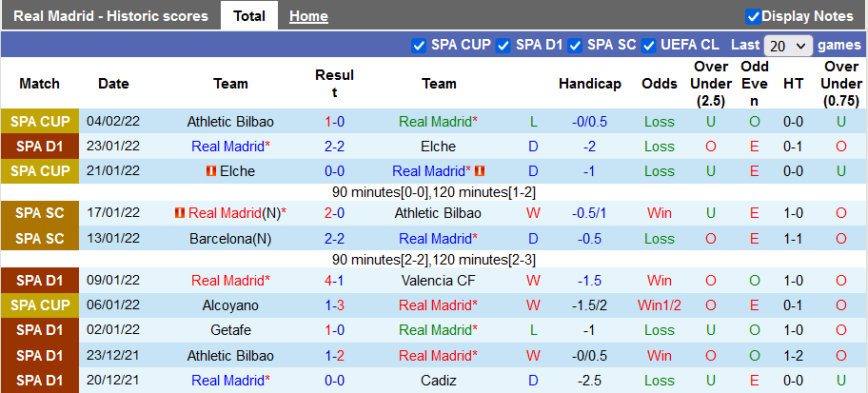
Task: Click the Barcelona(N) team name
Action: click(x=230, y=238)
